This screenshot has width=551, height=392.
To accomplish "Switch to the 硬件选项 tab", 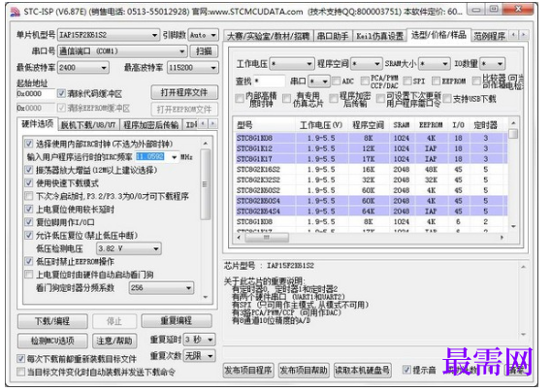I will point(37,124).
